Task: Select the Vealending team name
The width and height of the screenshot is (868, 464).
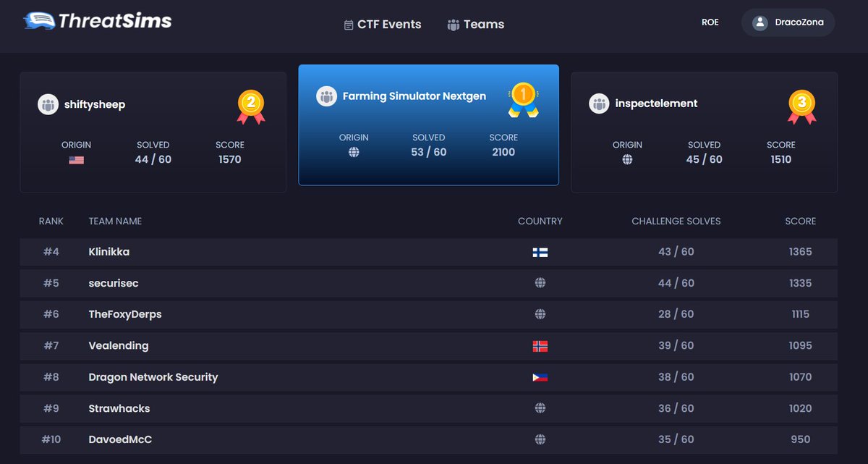Action: (119, 345)
